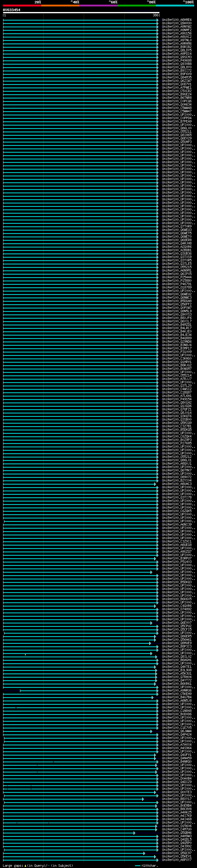Select label UniRef100_D0A0B4
Screen dimensions: 197x868
pyautogui.click(x=176, y=779)
